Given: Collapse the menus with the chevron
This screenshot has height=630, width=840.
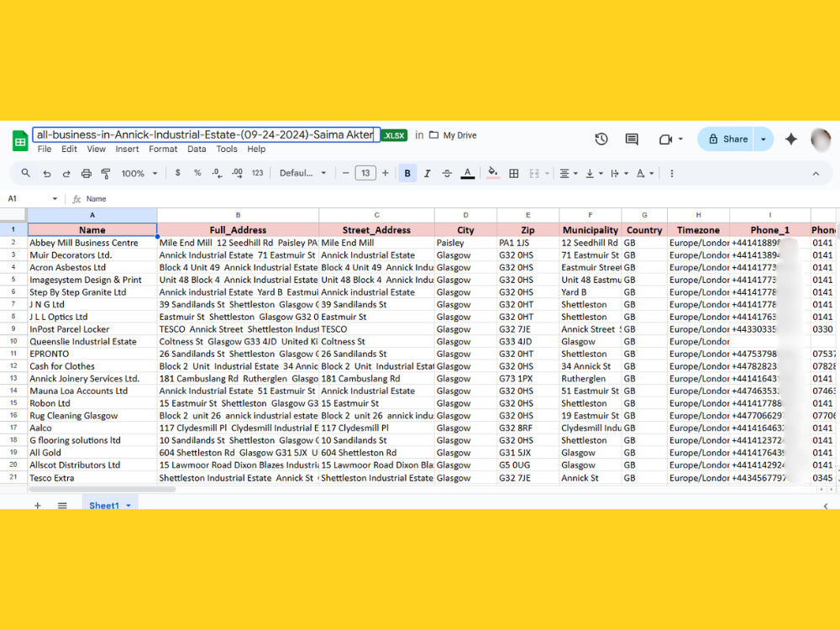Looking at the screenshot, I should point(816,174).
